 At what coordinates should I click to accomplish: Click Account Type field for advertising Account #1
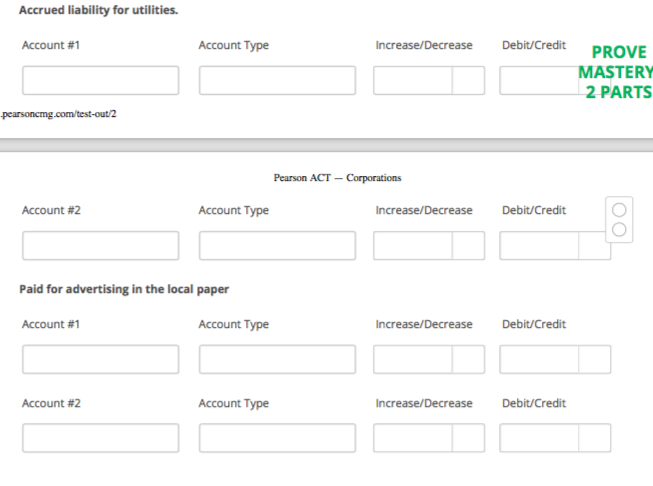pyautogui.click(x=277, y=359)
